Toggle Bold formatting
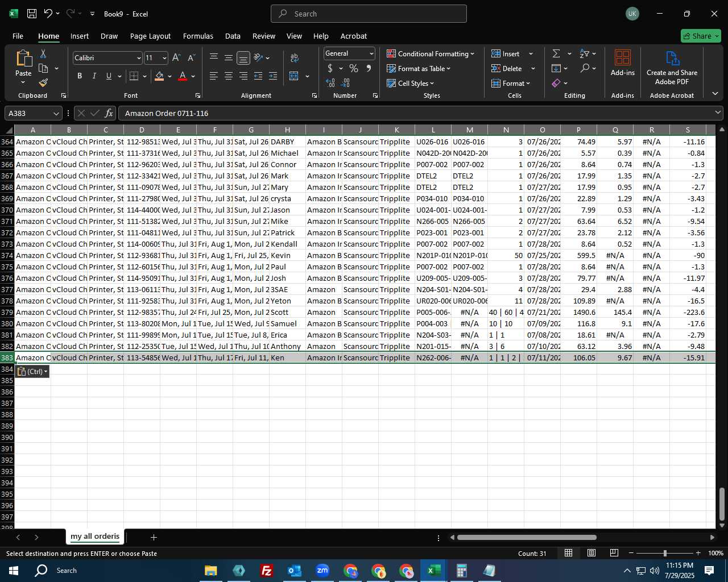Image resolution: width=728 pixels, height=582 pixels. (x=80, y=76)
